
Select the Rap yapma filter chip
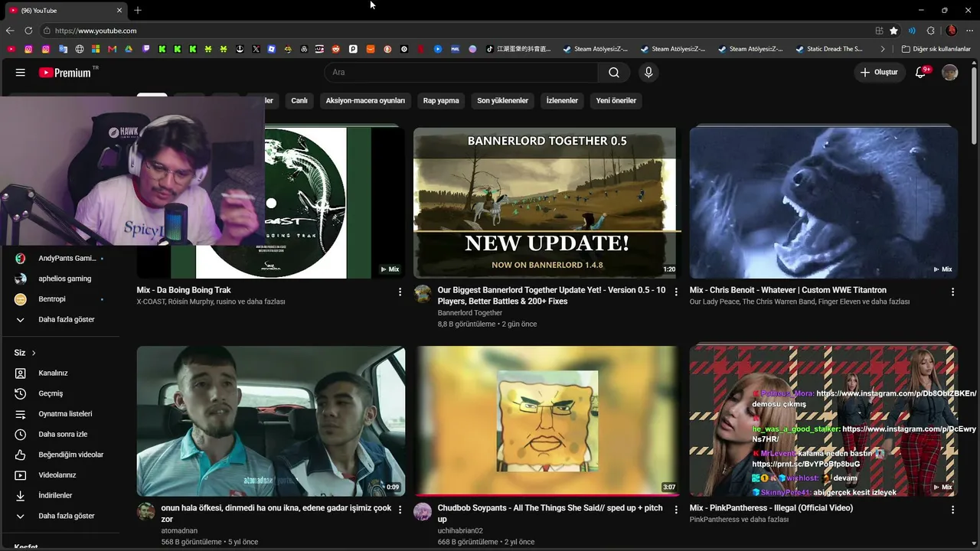pos(441,100)
